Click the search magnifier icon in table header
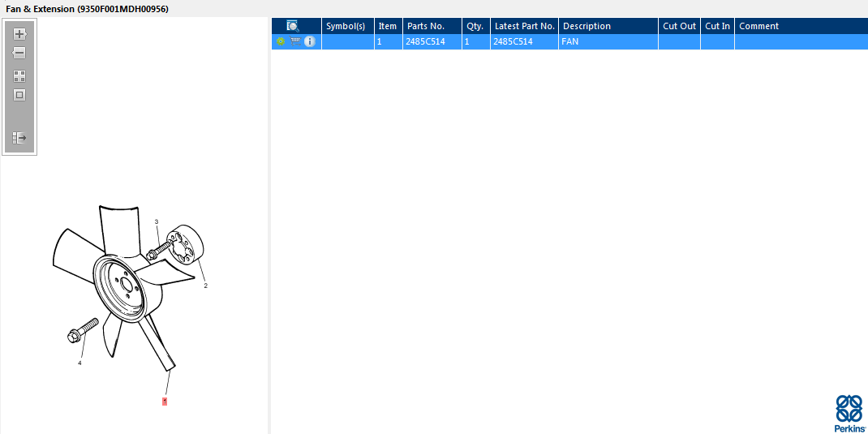The width and height of the screenshot is (868, 434). point(293,26)
